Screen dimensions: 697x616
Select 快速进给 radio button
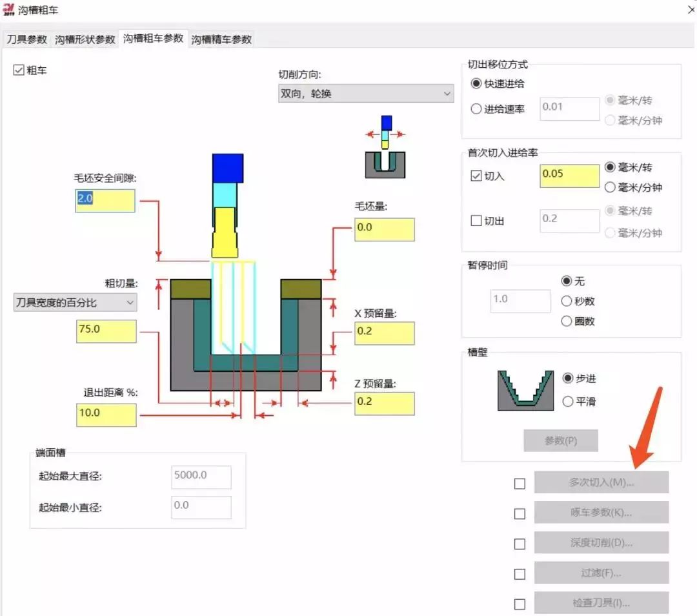coord(476,83)
